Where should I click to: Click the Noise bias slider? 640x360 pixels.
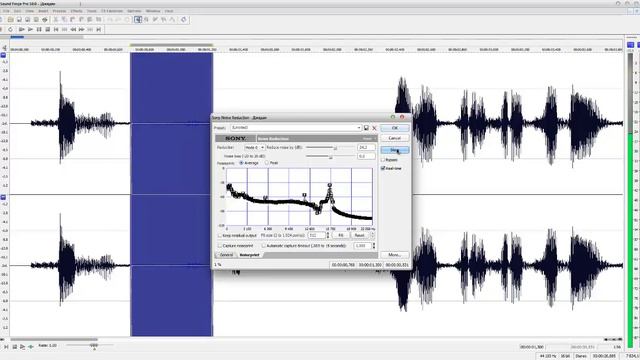pyautogui.click(x=330, y=156)
